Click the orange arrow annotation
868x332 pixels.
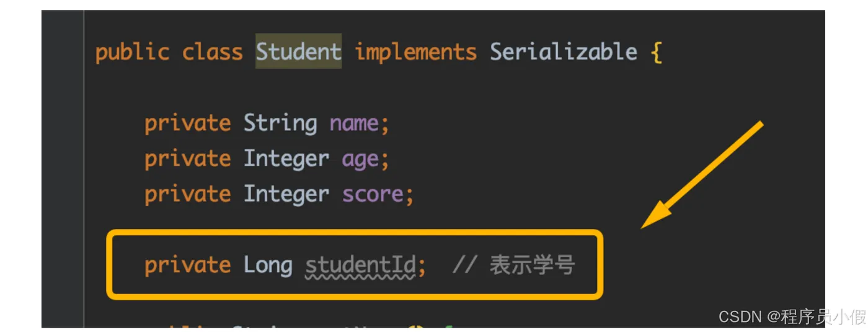click(x=701, y=175)
